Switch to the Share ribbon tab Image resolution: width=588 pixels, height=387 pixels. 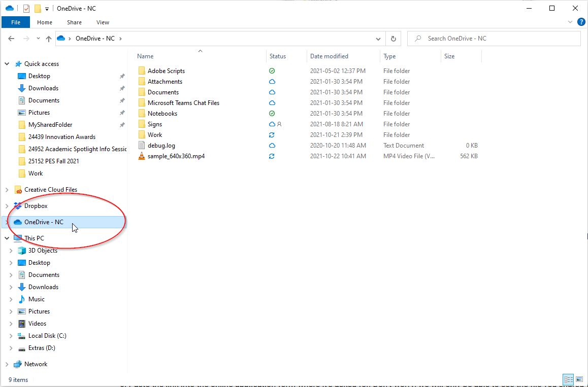click(74, 22)
